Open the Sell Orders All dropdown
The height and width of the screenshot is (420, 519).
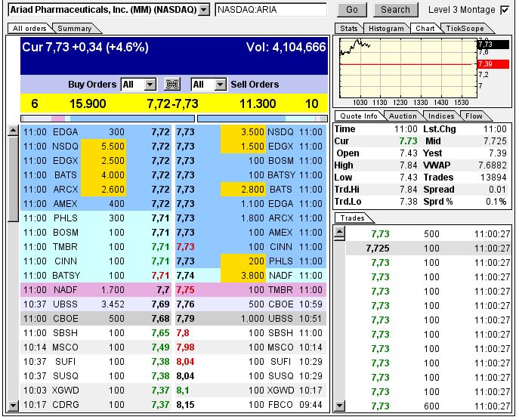(220, 85)
